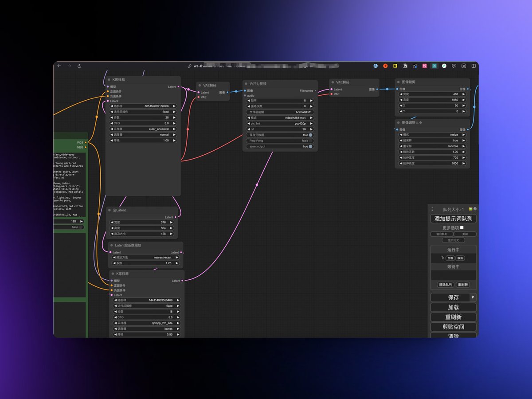This screenshot has height=399, width=532.
Task: Click the Grammarly extension icon
Action: [x=444, y=66]
